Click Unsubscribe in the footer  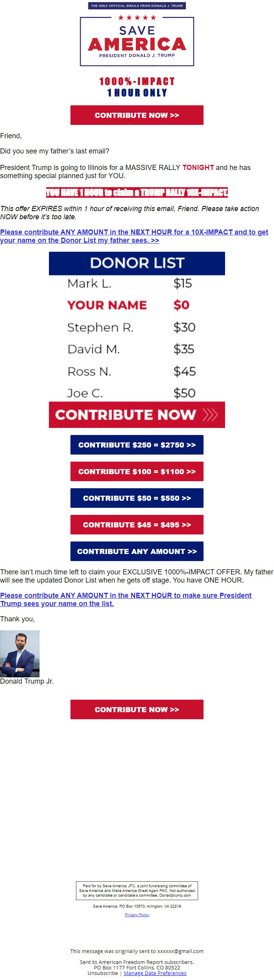(103, 973)
